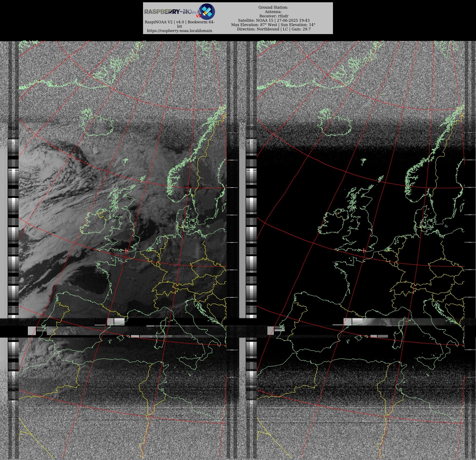Click the 'Antenna:' label
Screen dimensions: 476x460
point(273,12)
